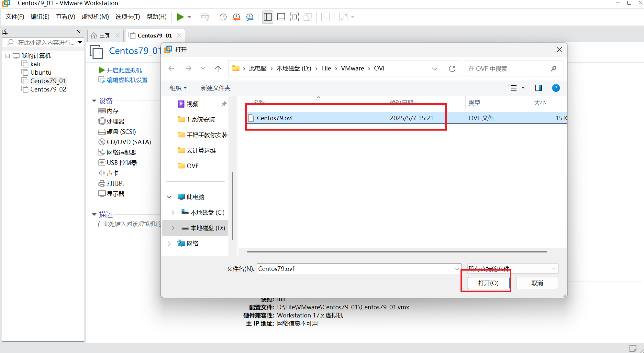Open the 文件(F) menu
This screenshot has width=644, height=353.
(15, 16)
